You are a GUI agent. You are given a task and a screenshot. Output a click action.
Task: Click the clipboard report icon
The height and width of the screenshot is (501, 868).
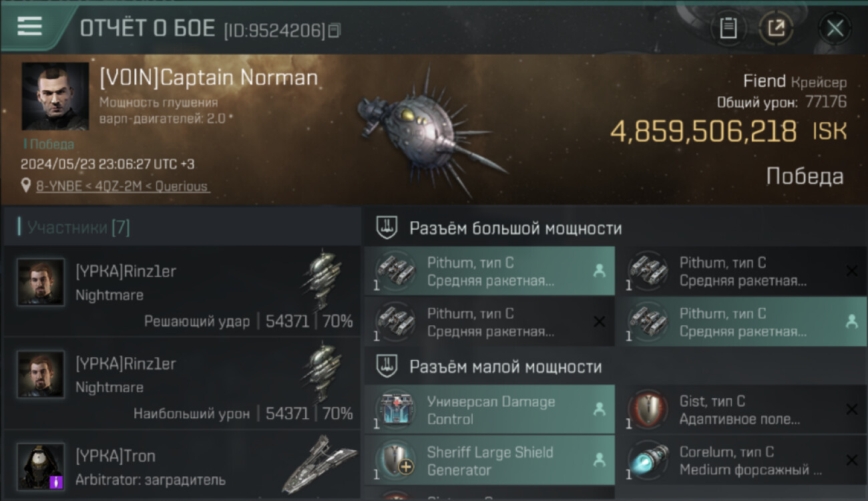(x=728, y=28)
